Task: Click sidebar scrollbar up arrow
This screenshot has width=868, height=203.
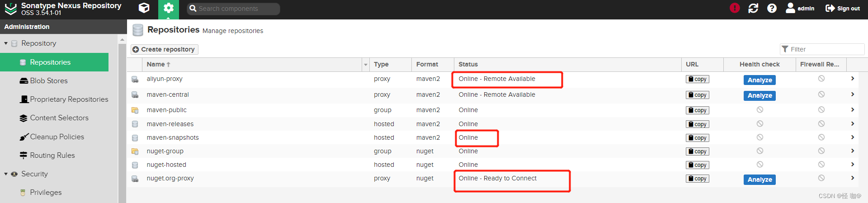Action: coord(122,40)
